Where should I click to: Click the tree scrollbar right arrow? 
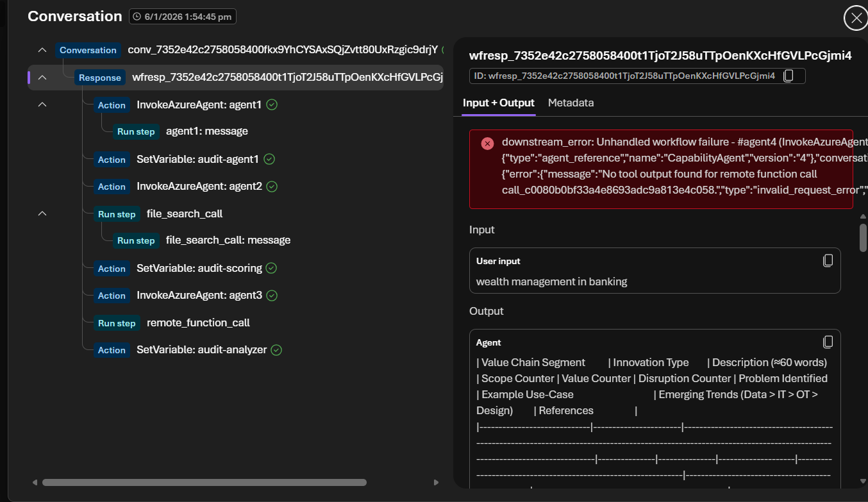(x=436, y=482)
